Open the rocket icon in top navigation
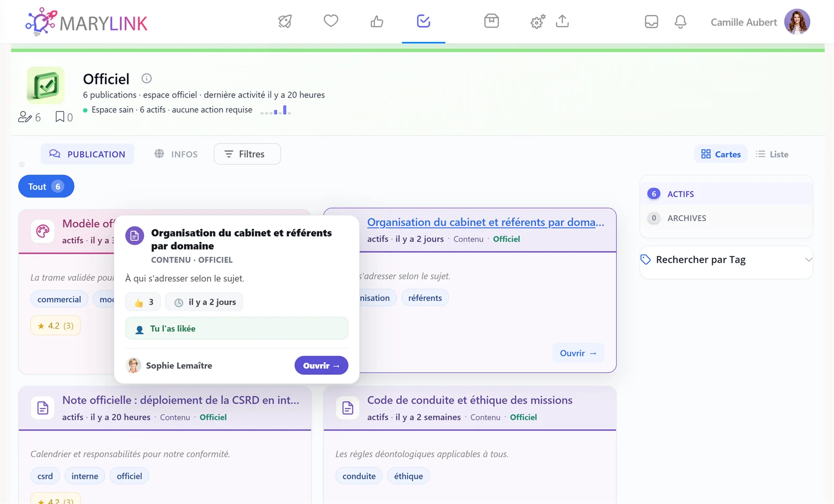The width and height of the screenshot is (834, 504). 285,21
